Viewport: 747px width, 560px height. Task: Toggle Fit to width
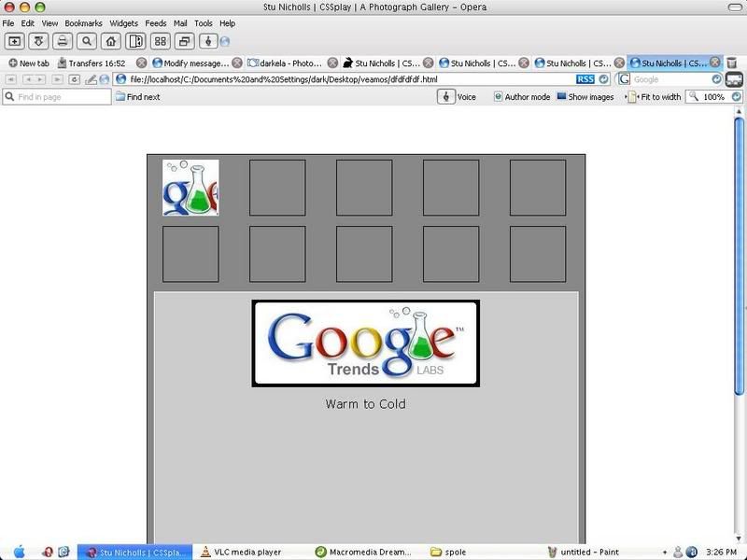coord(655,97)
